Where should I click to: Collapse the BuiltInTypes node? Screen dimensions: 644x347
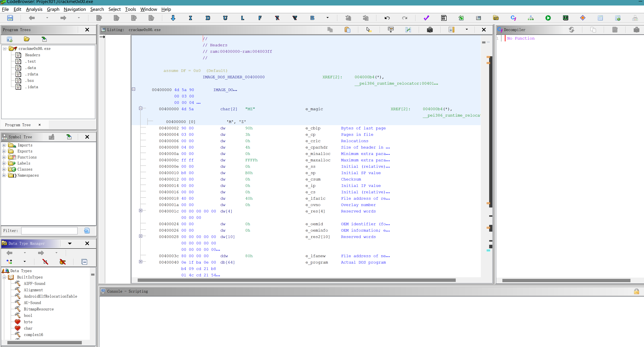click(x=4, y=277)
